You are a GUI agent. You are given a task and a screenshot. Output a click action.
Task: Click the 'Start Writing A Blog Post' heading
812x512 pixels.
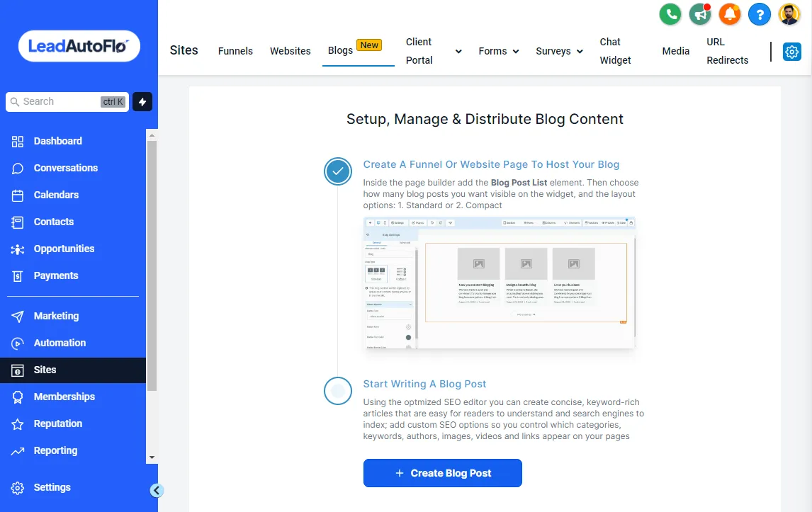pos(424,384)
